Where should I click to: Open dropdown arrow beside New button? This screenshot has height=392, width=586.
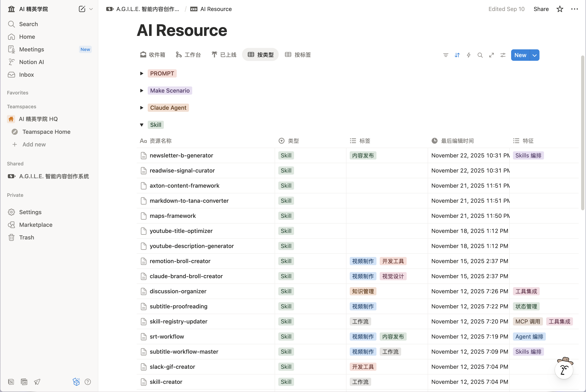tap(534, 55)
